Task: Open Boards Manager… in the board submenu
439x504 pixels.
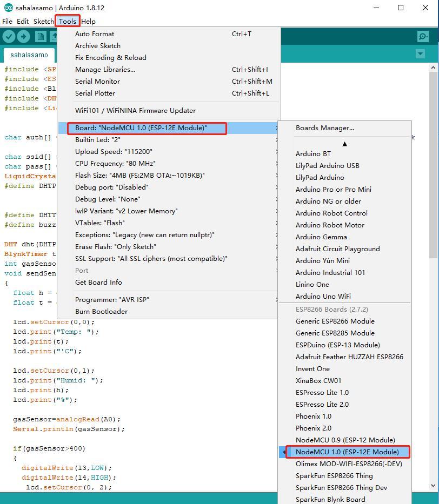Action: click(344, 128)
